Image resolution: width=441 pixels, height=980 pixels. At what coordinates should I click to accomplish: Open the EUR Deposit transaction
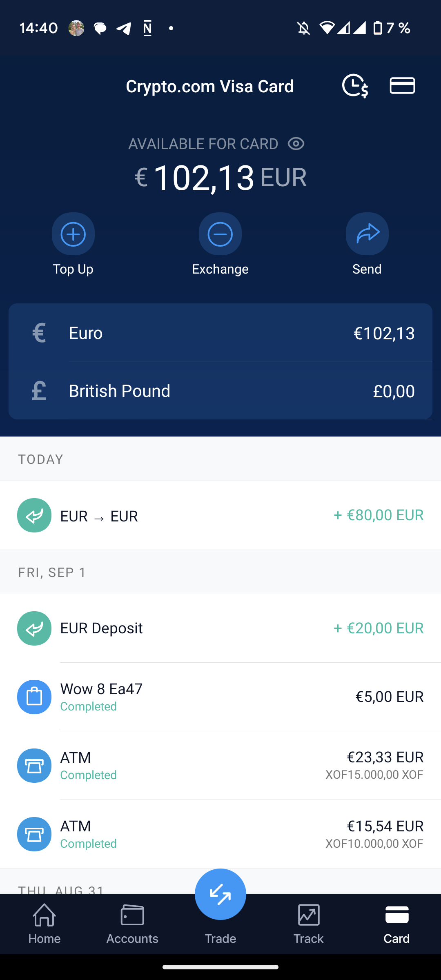tap(220, 628)
